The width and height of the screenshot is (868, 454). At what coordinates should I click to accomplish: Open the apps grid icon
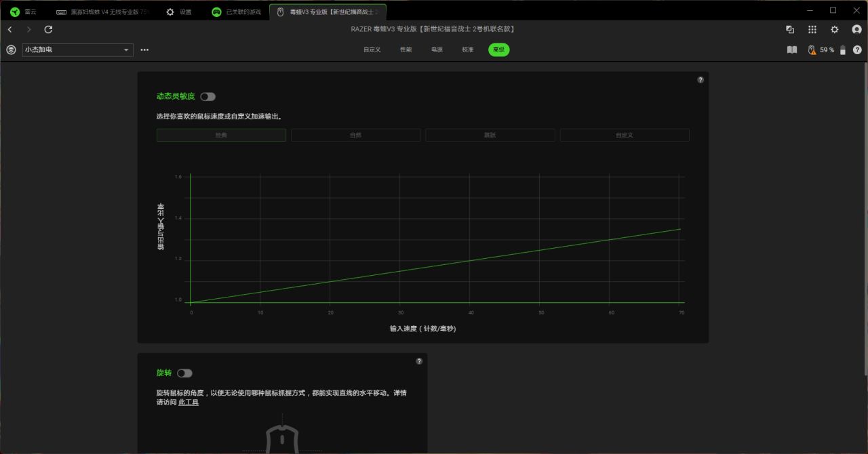pos(812,29)
